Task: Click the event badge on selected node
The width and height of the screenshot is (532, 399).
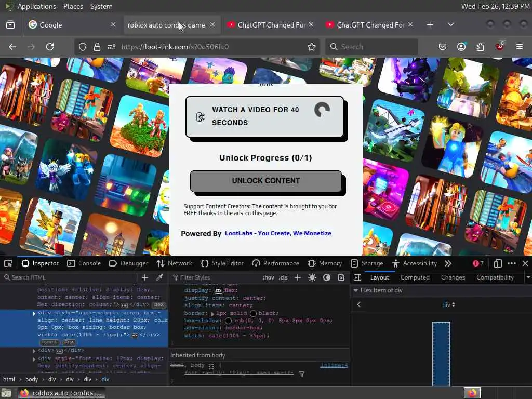Action: pyautogui.click(x=49, y=342)
